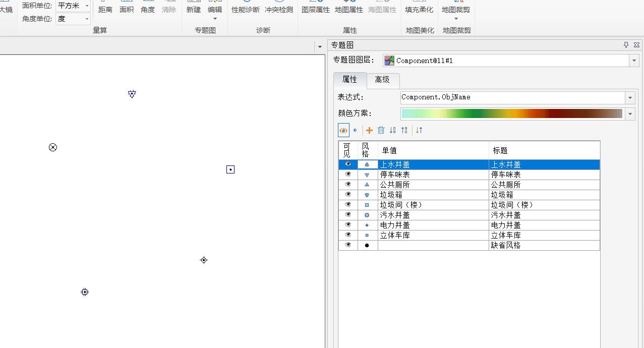Screen dimensions: 644x348
Task: Pin the 专题图 panel
Action: (626, 45)
